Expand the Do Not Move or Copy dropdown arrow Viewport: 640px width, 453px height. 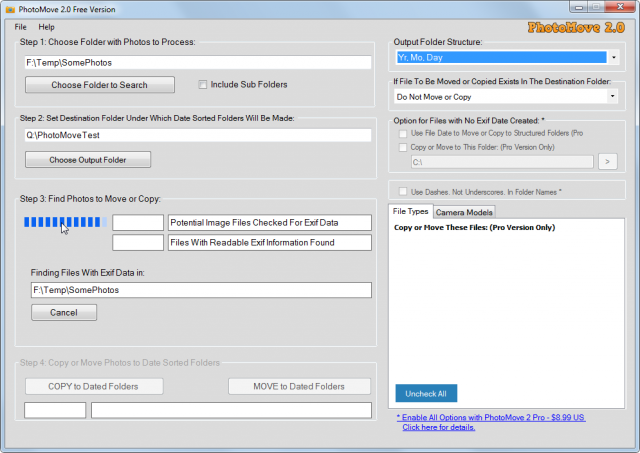[612, 97]
